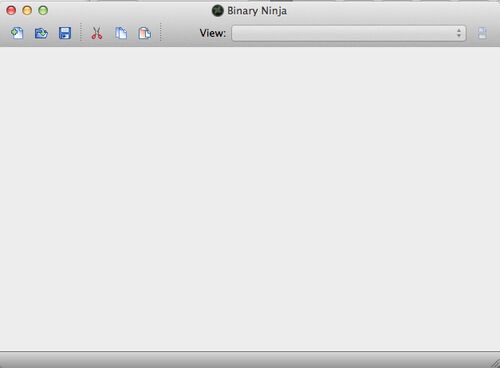Click the Open file folder icon
The image size is (500, 368).
pos(41,33)
